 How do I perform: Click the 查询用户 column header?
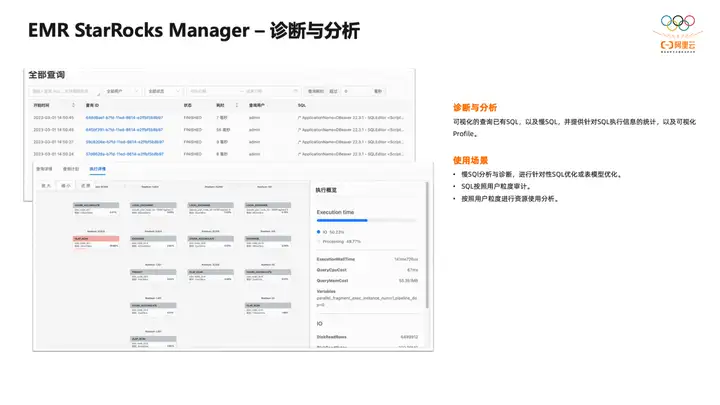(x=257, y=105)
